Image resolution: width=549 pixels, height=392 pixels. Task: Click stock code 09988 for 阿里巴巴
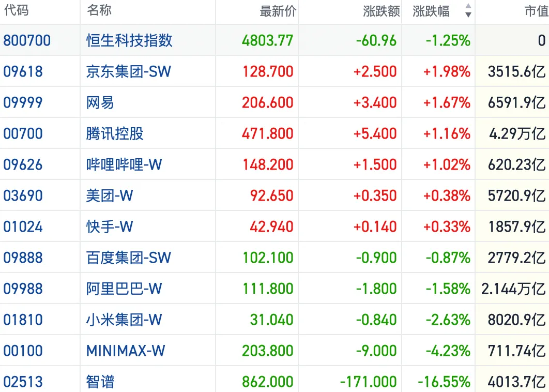[23, 289]
